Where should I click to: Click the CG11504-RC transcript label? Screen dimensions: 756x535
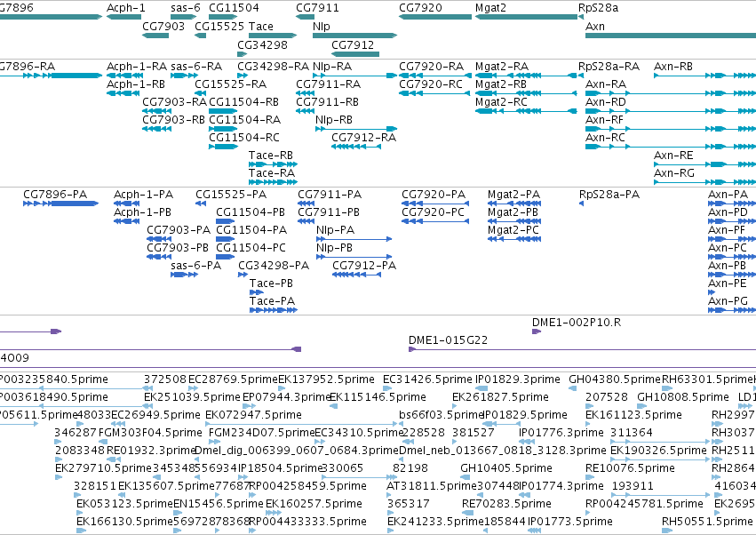[x=244, y=138]
